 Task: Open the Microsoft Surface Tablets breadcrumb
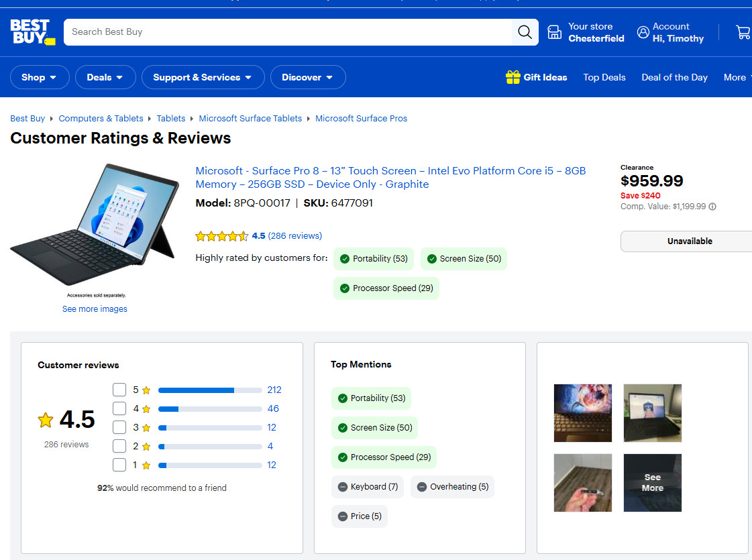click(x=250, y=119)
